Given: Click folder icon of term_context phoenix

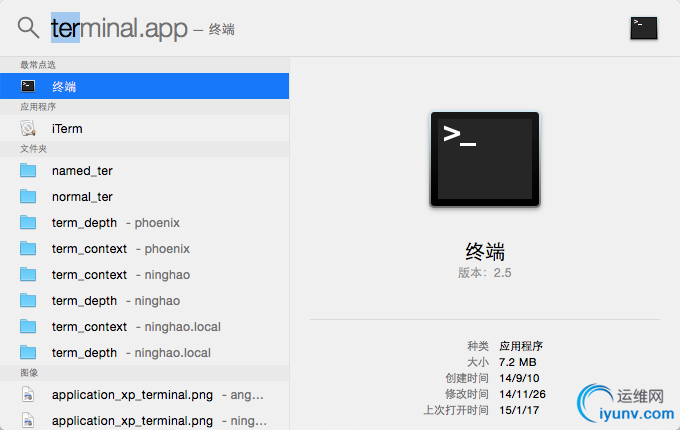Looking at the screenshot, I should click(x=28, y=248).
